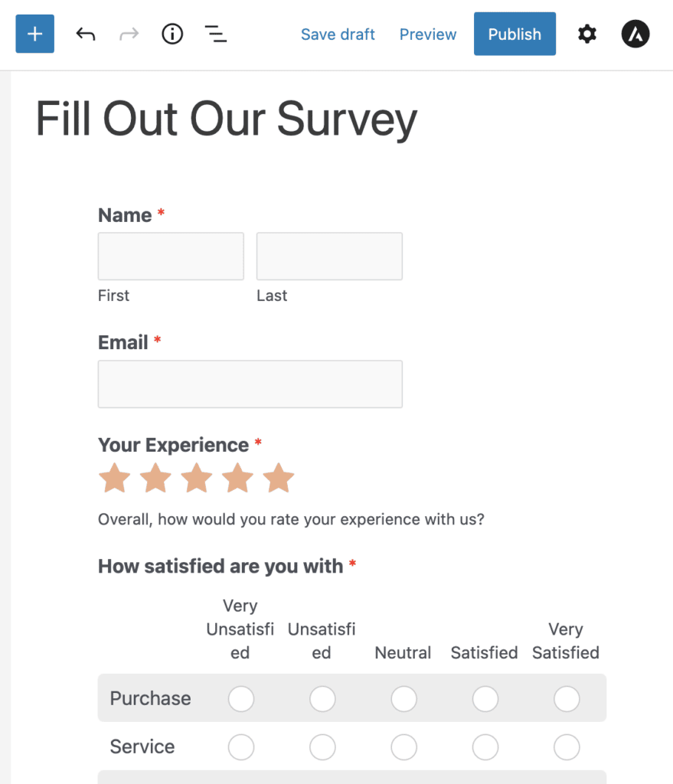Click the blue block inserter plus button

pos(34,34)
